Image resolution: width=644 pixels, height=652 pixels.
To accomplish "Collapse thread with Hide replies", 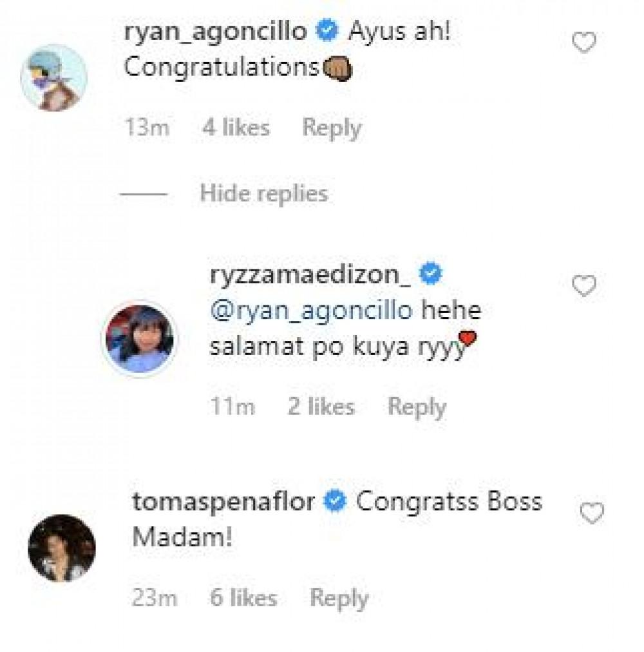I will (x=263, y=193).
